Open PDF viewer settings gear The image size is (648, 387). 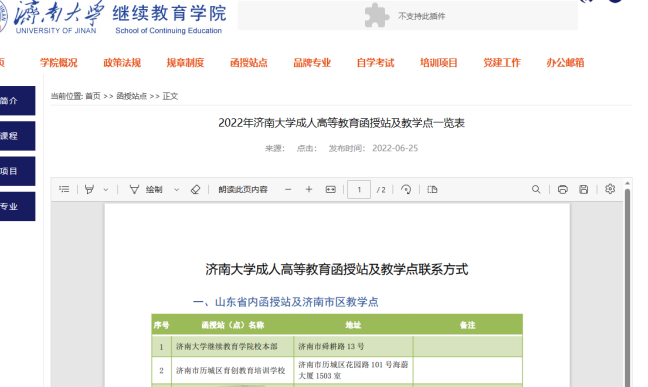coord(610,189)
